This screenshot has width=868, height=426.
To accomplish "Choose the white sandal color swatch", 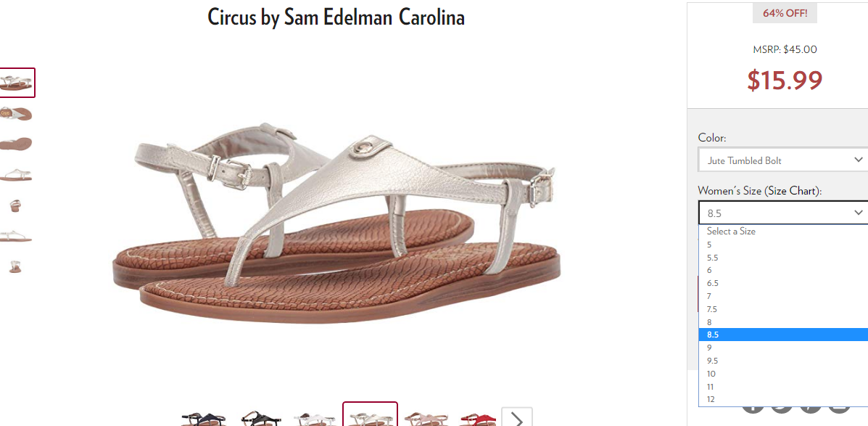I will pyautogui.click(x=315, y=419).
